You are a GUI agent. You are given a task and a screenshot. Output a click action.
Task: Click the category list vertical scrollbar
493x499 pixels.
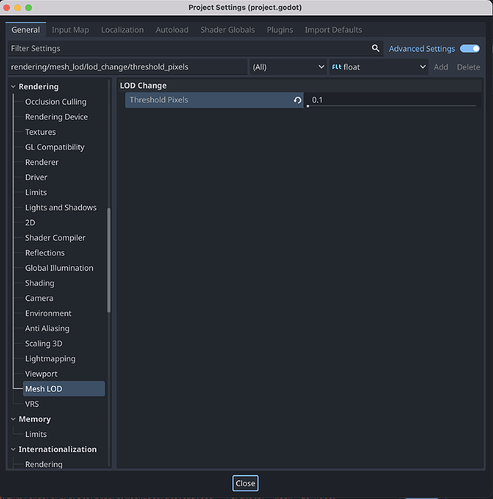109,260
